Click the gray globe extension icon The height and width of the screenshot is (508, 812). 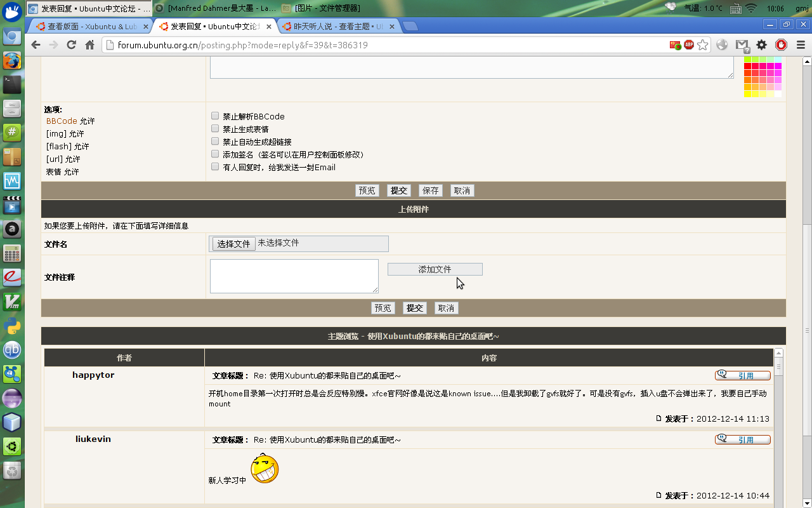pyautogui.click(x=722, y=45)
